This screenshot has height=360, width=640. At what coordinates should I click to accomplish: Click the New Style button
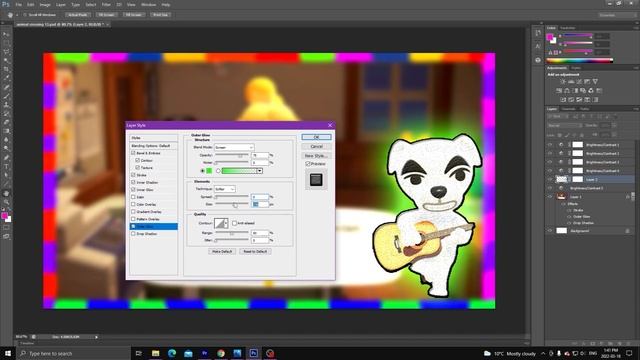pos(316,156)
